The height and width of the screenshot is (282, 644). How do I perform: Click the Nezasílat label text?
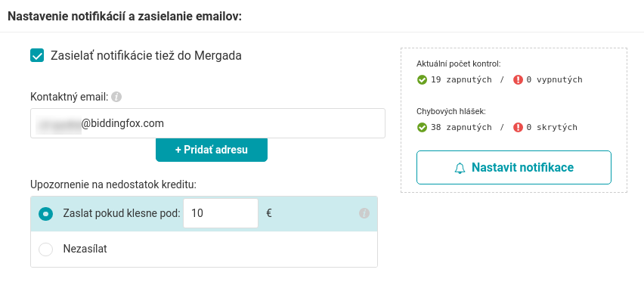coord(85,249)
